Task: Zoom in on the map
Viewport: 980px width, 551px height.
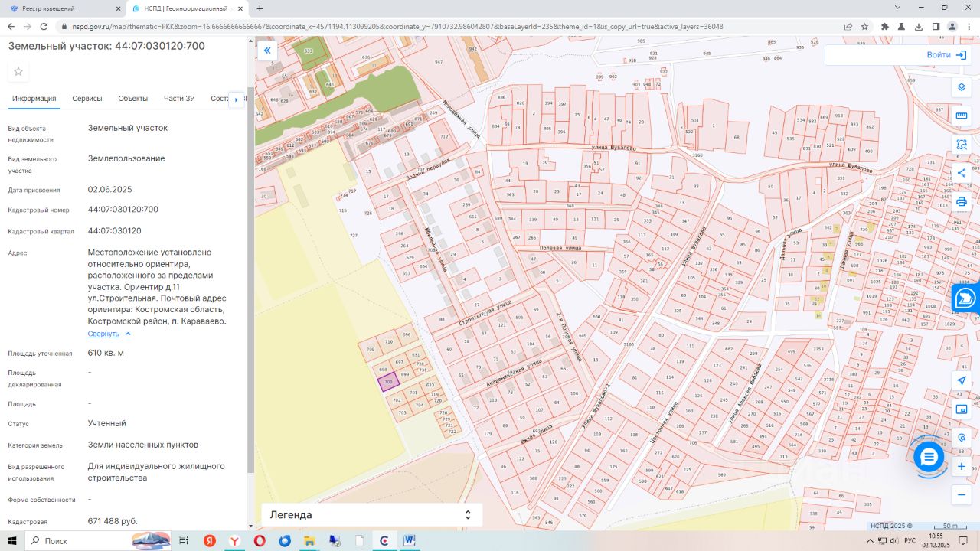Action: point(962,466)
